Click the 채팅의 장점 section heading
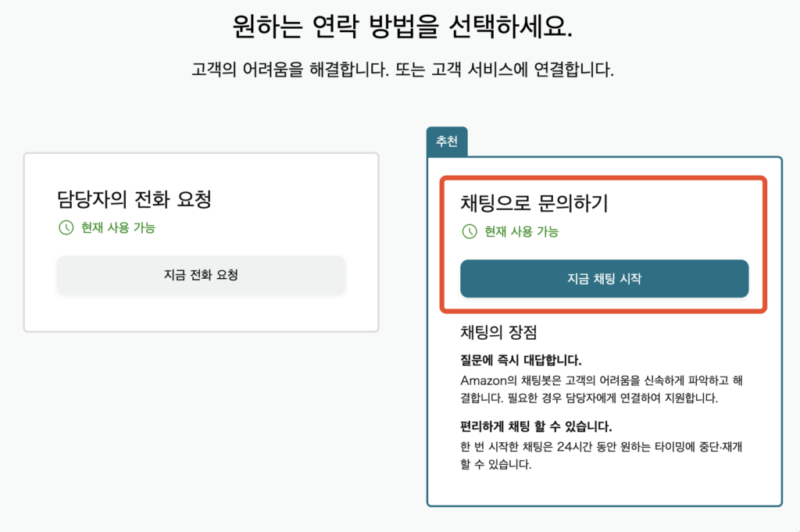The height and width of the screenshot is (532, 800). click(x=499, y=332)
